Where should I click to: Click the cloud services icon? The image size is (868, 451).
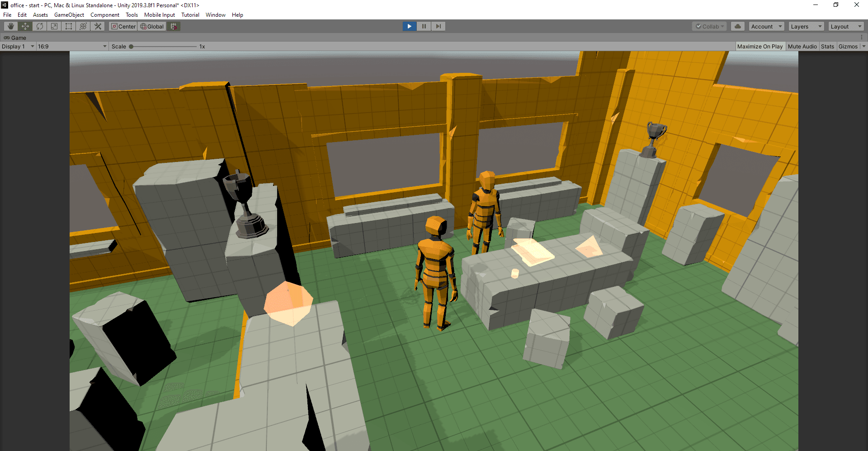(738, 26)
